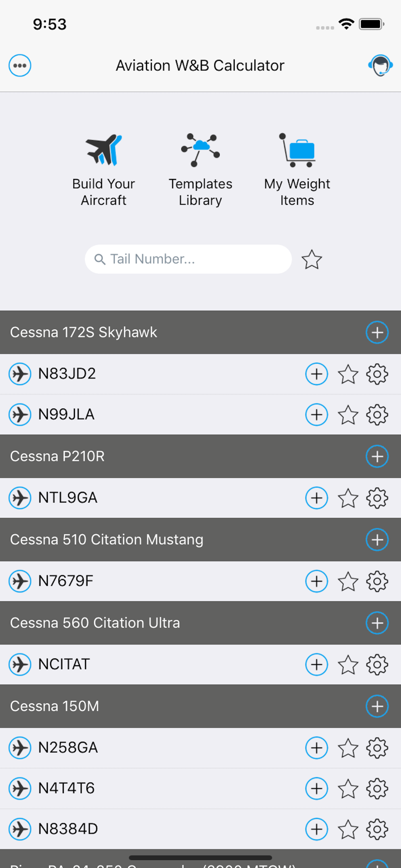Open My Weight Items
Screen dimensions: 401x868
[297, 170]
